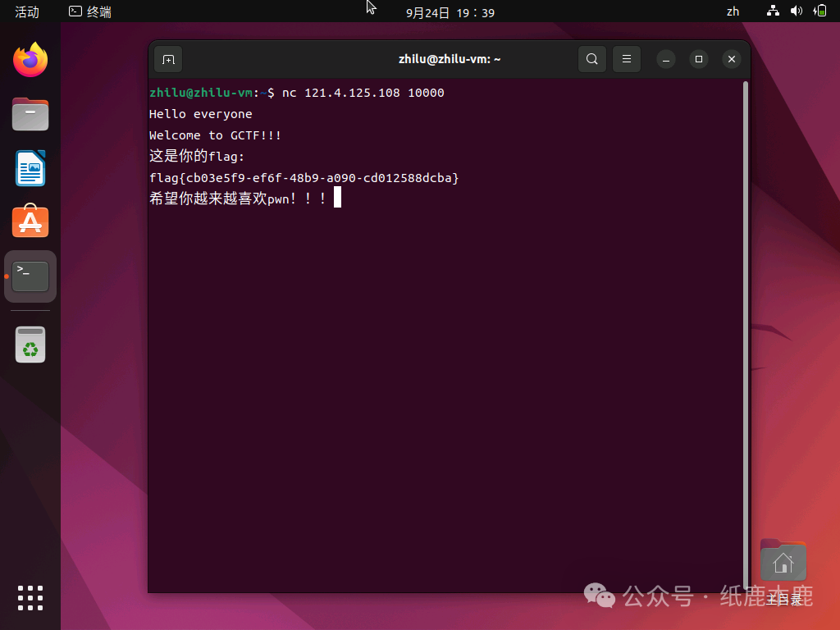840x630 pixels.
Task: Open the trash from the dock
Action: point(30,345)
